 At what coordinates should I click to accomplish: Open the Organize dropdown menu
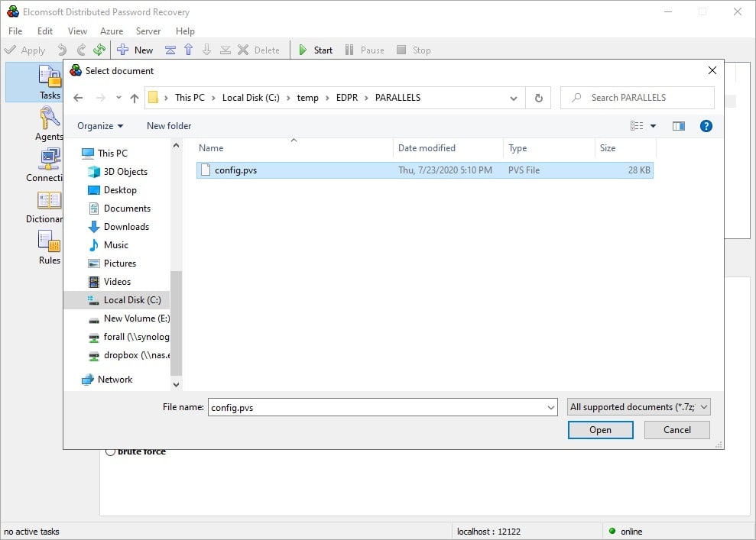coord(100,126)
